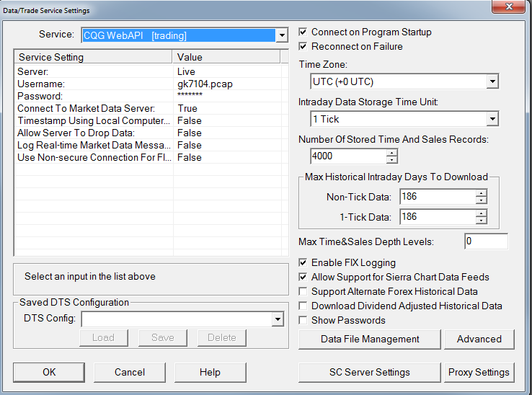Open Data File Management
The width and height of the screenshot is (532, 395).
[x=370, y=339]
